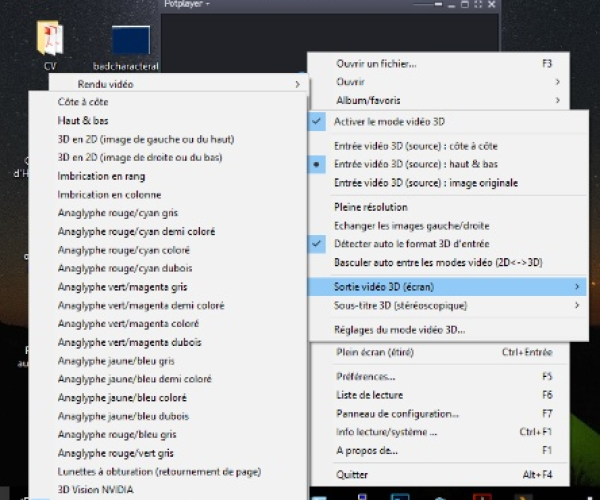The height and width of the screenshot is (500, 600).
Task: Select Anaglyphe jaune/bleu coloré
Action: click(168, 398)
